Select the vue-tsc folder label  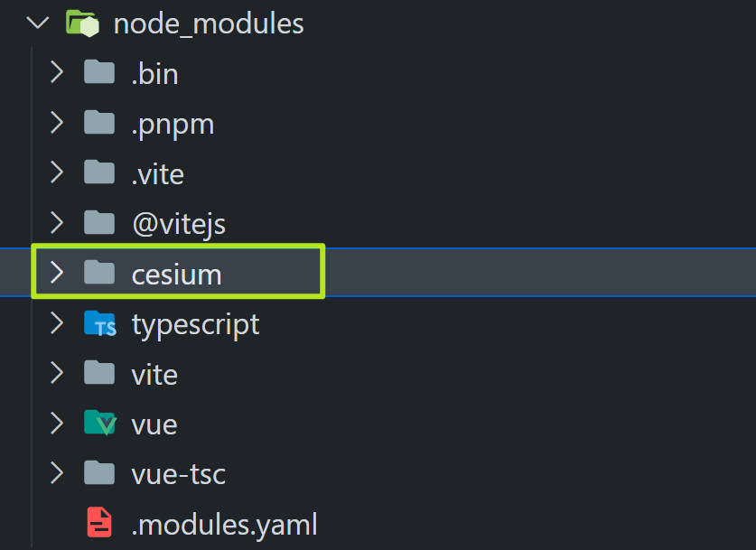(x=179, y=474)
